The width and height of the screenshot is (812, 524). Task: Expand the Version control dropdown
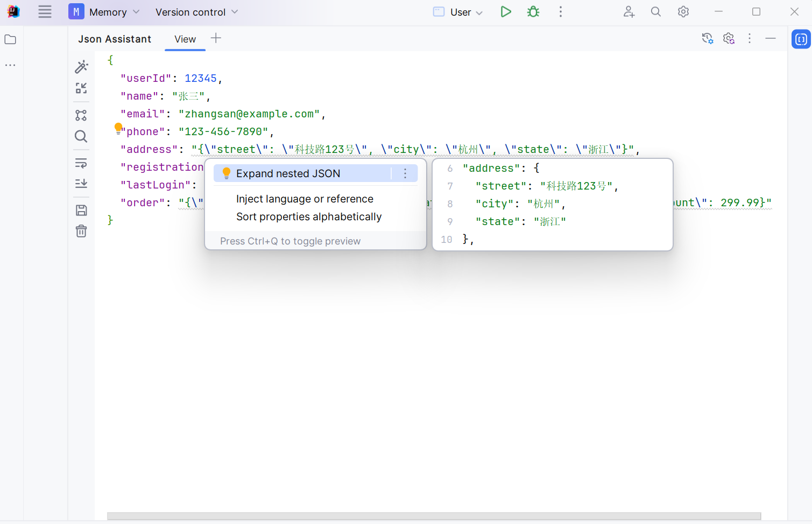tap(196, 11)
